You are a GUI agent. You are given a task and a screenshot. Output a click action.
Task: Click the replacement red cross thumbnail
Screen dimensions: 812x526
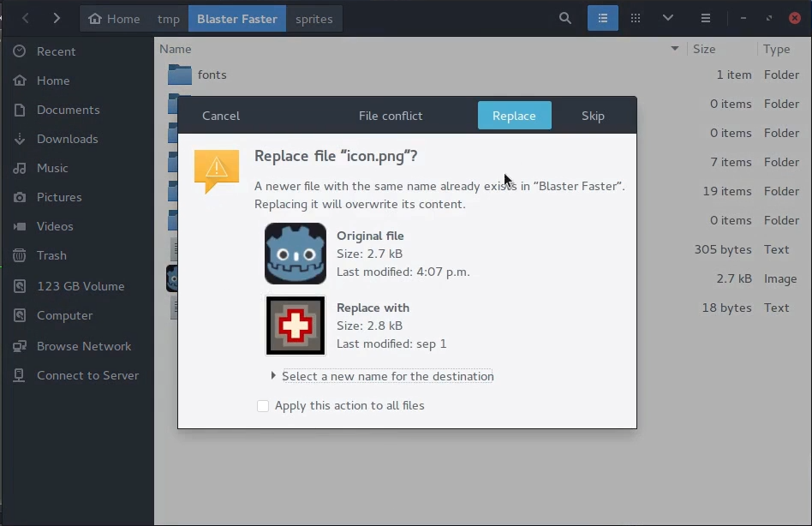(296, 326)
